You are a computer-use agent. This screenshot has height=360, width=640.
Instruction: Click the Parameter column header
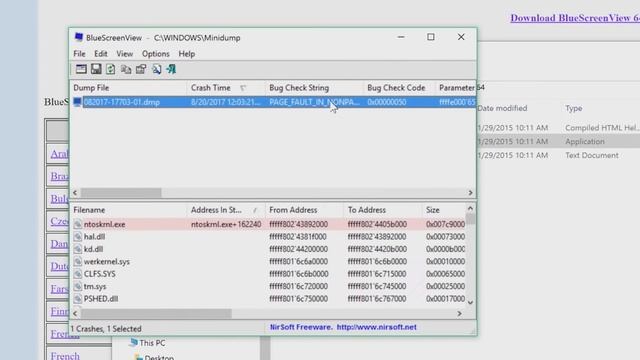click(456, 88)
